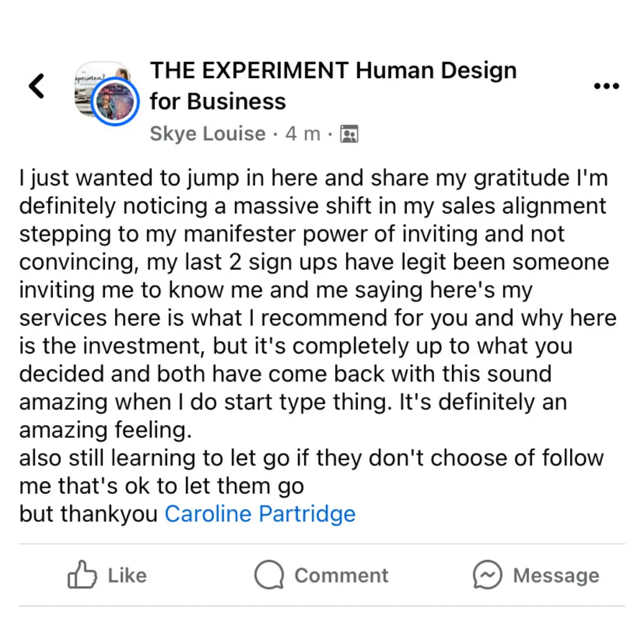Click the Comment button label
The width and height of the screenshot is (644, 644).
click(x=341, y=575)
